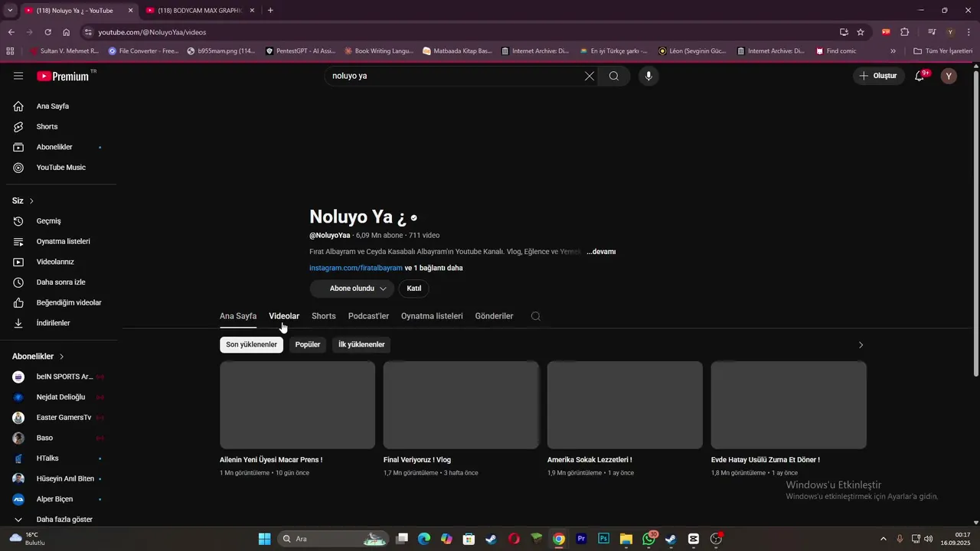Switch to the Gönderiler tab
The width and height of the screenshot is (980, 551).
pyautogui.click(x=494, y=316)
